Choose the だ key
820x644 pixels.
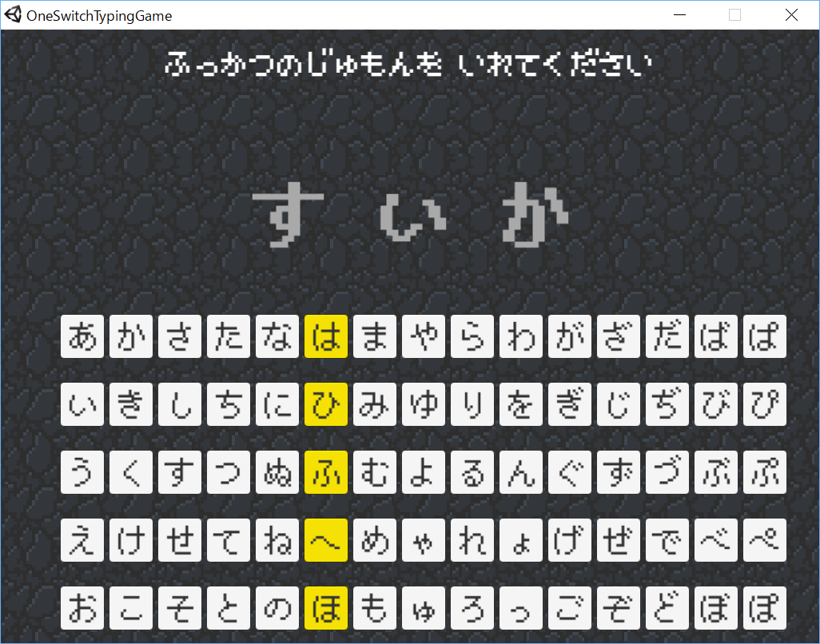(667, 336)
